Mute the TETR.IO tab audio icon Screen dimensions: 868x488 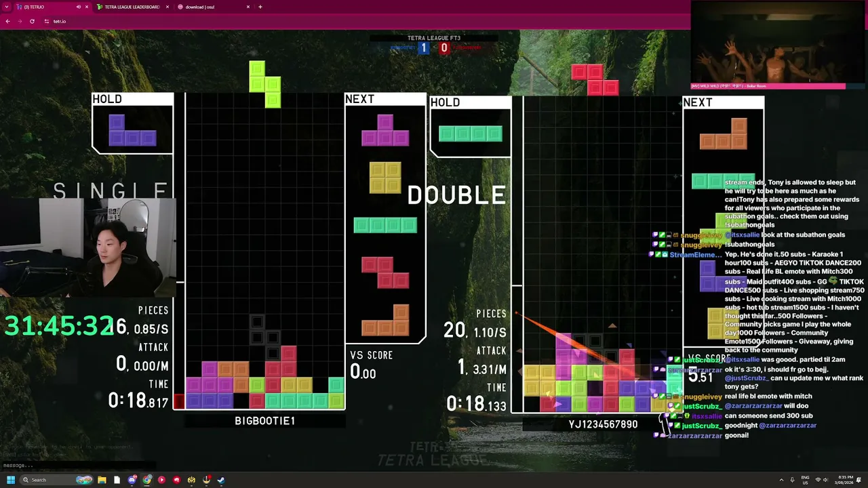(x=78, y=7)
